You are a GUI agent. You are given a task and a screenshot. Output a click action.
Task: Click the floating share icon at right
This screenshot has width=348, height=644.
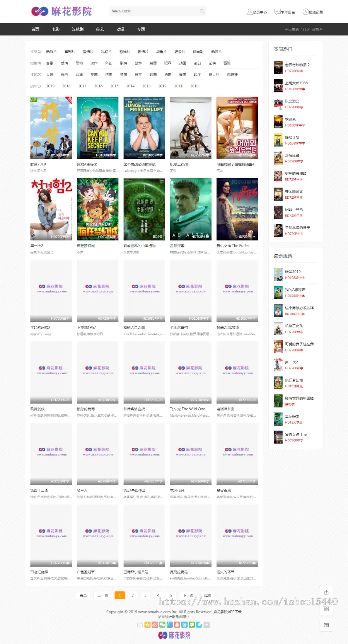pyautogui.click(x=326, y=592)
